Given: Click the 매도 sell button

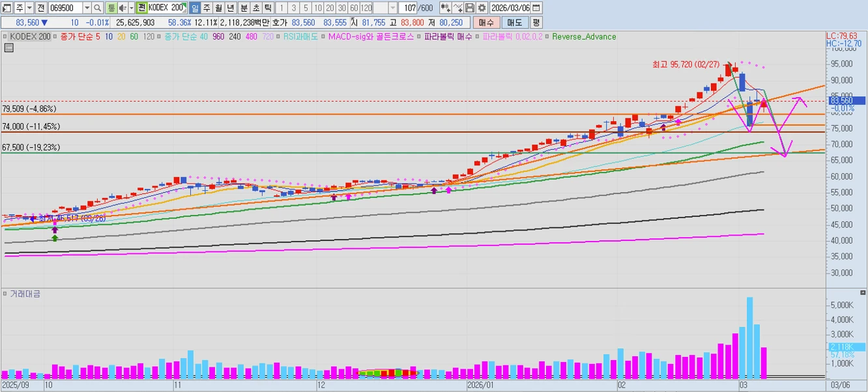Looking at the screenshot, I should click(x=515, y=23).
